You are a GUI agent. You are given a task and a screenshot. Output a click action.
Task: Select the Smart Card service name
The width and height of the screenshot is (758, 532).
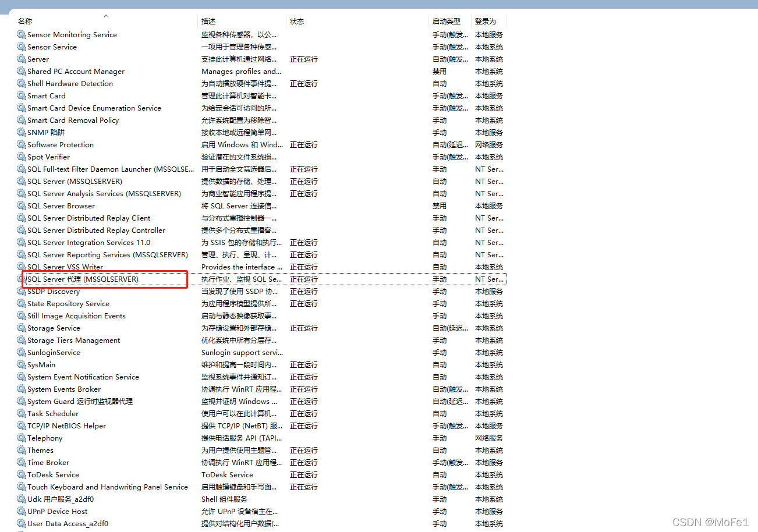[x=46, y=95]
